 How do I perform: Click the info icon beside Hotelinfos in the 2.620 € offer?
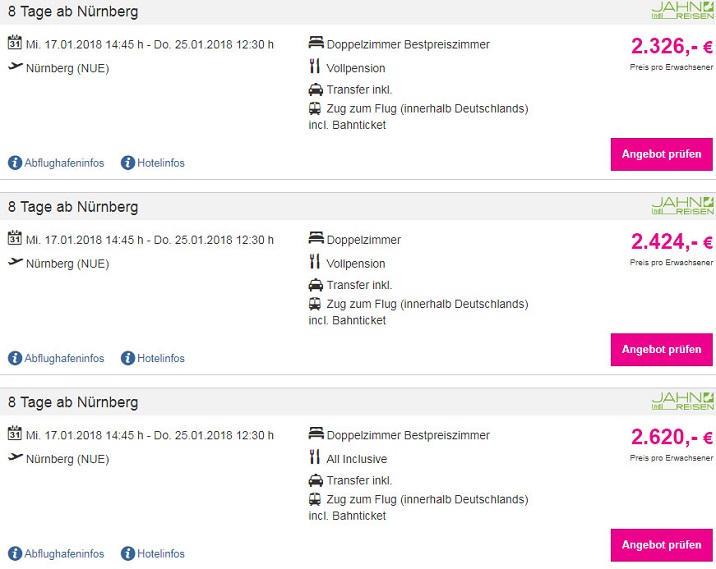128,553
